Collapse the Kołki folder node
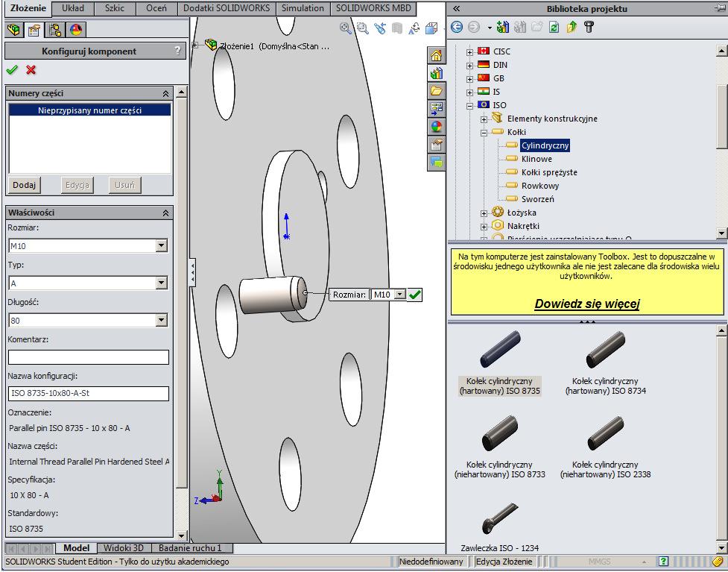 click(484, 133)
